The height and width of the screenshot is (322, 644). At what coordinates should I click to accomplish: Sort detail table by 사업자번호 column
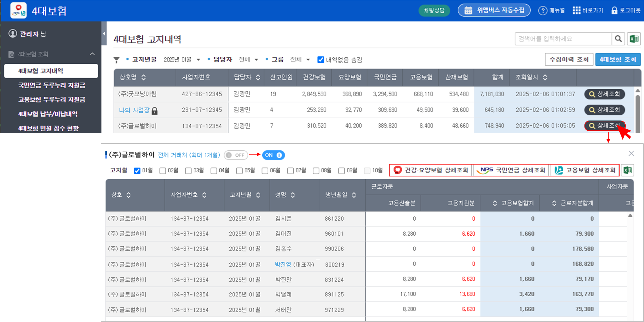click(204, 195)
